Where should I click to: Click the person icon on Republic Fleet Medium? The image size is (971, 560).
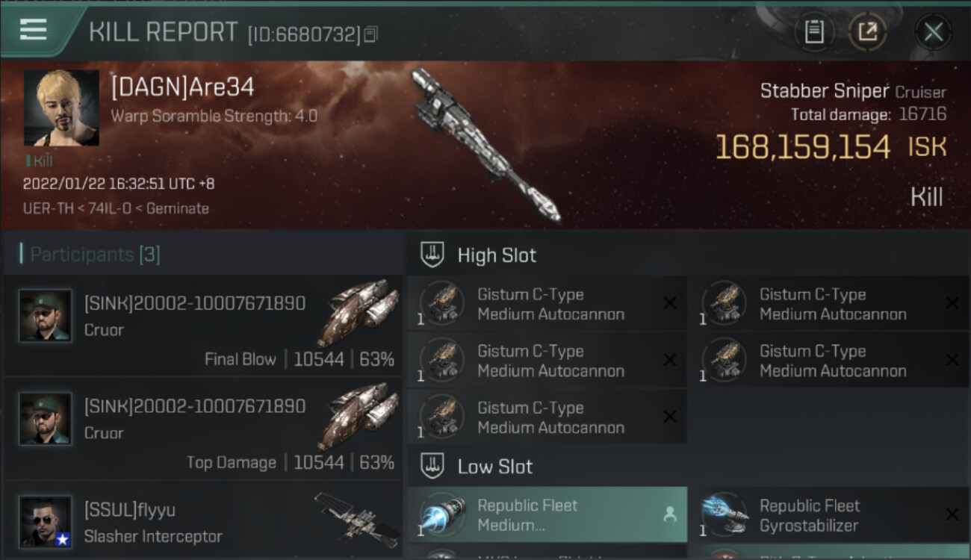pos(669,514)
